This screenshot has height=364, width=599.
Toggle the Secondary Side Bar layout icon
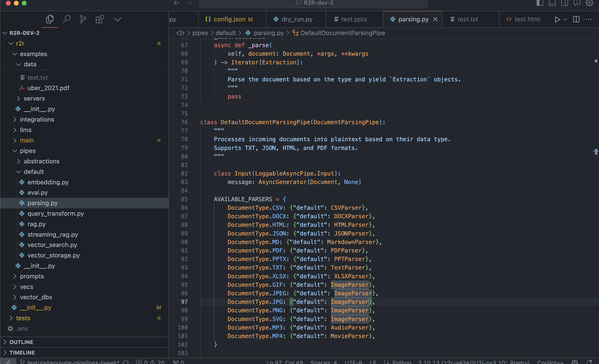(565, 3)
